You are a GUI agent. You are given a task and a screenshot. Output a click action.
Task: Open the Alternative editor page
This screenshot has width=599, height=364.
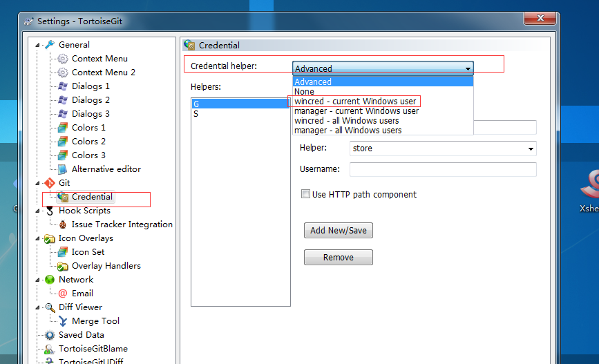click(x=106, y=169)
